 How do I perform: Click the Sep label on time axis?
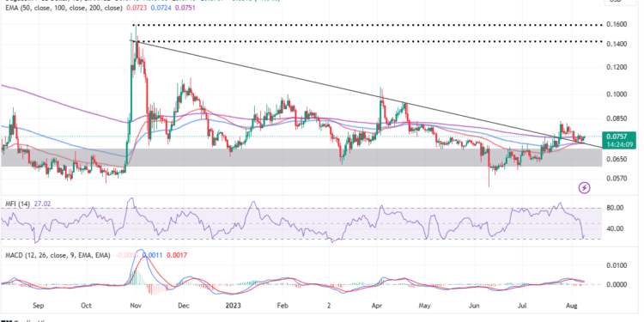click(38, 306)
